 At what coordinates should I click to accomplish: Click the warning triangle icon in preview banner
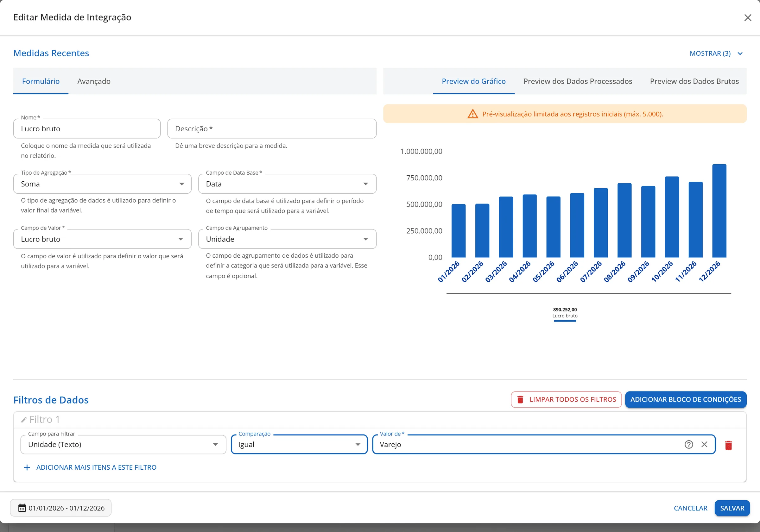tap(472, 114)
